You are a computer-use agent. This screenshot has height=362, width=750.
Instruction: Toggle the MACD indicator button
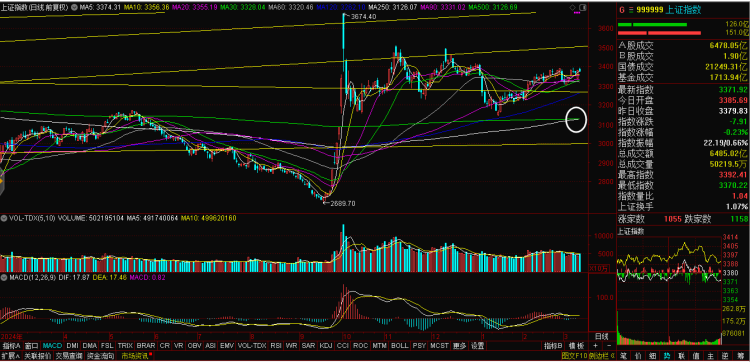52,345
